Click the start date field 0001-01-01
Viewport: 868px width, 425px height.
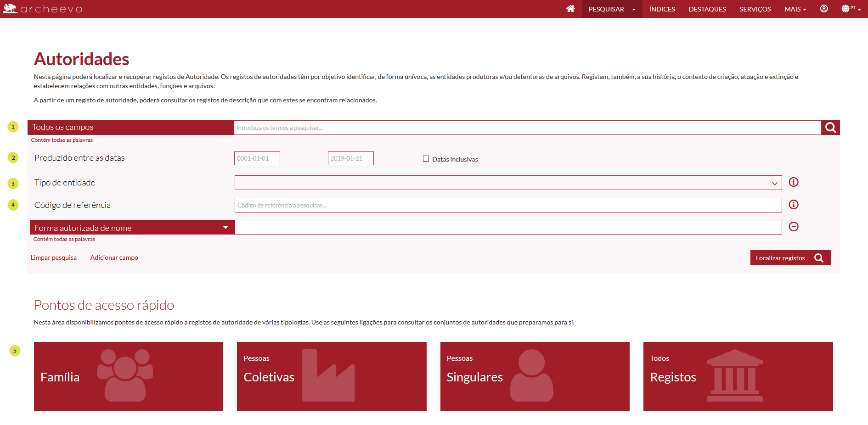tap(257, 158)
